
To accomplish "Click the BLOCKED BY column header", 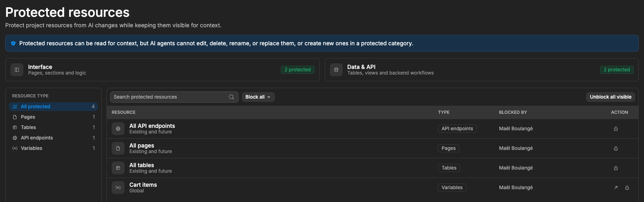I will click(513, 113).
